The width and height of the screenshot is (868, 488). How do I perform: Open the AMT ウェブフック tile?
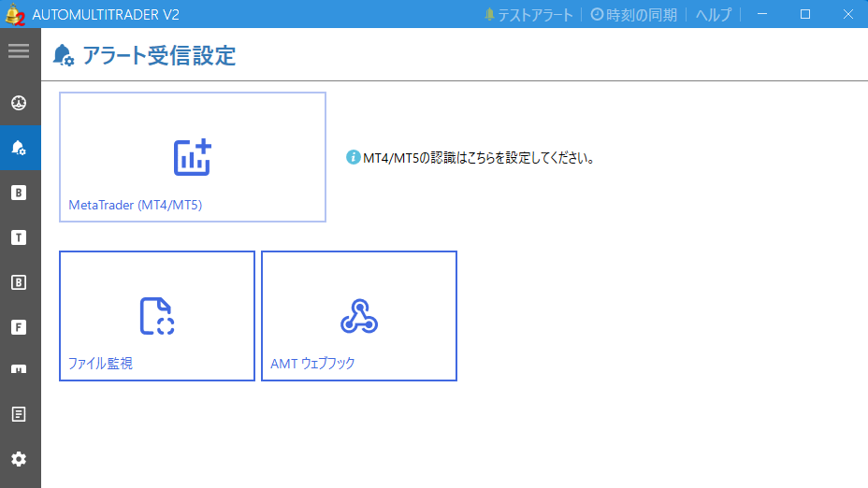(359, 316)
